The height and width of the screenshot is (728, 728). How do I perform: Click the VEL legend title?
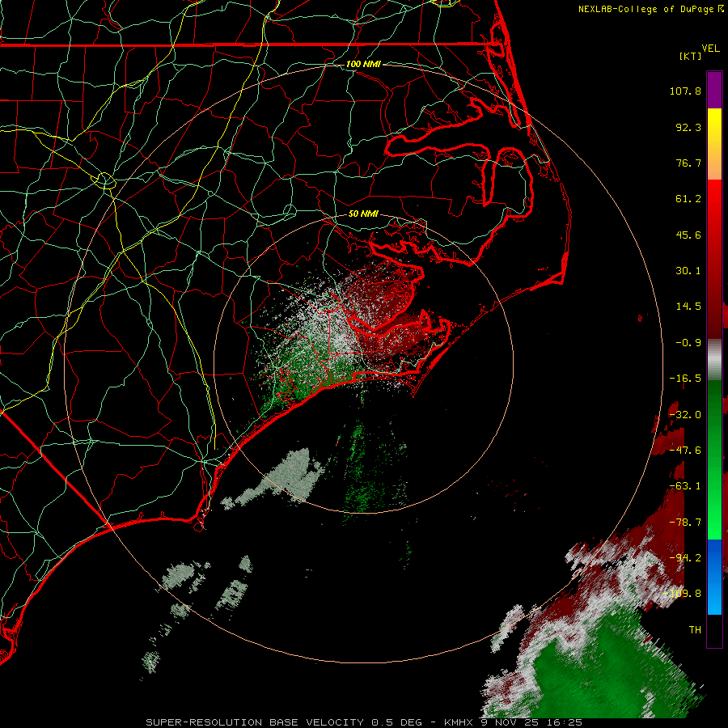click(x=710, y=49)
